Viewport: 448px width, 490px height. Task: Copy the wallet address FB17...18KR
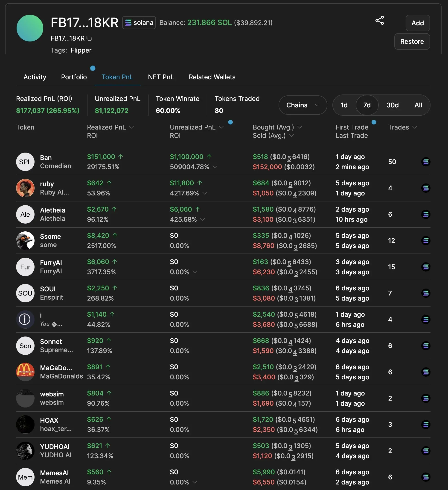coord(89,38)
